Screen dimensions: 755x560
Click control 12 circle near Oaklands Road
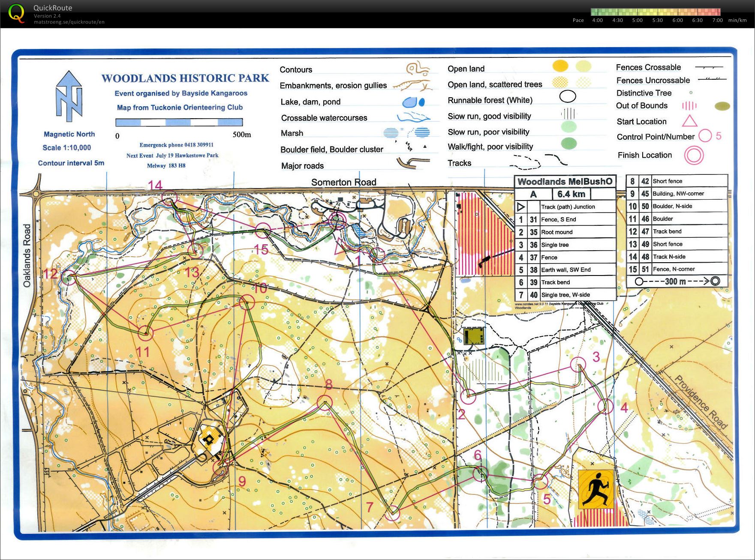pos(69,277)
